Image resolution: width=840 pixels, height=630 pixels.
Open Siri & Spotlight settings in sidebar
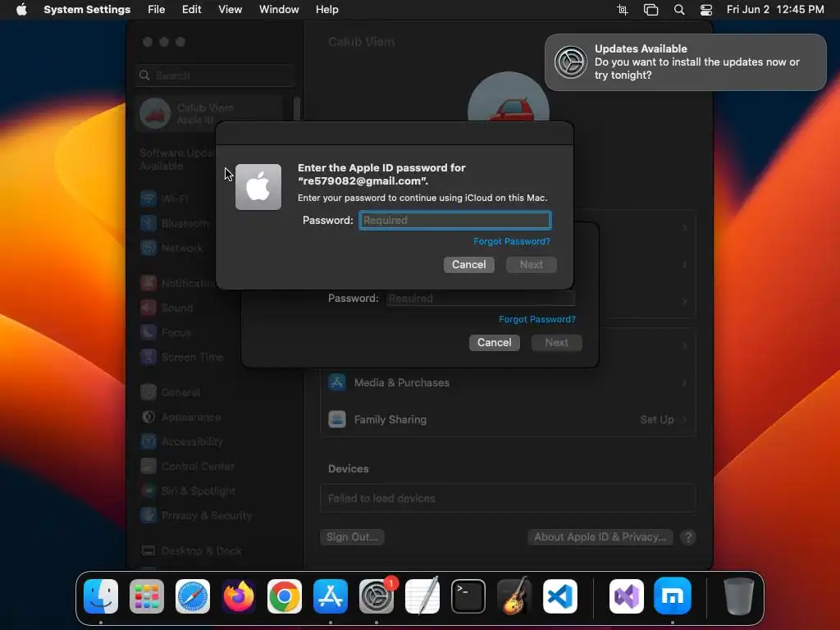(x=188, y=491)
